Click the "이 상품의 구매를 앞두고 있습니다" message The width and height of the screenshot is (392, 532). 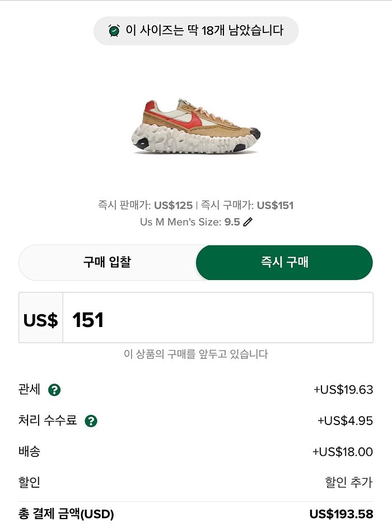pyautogui.click(x=196, y=354)
